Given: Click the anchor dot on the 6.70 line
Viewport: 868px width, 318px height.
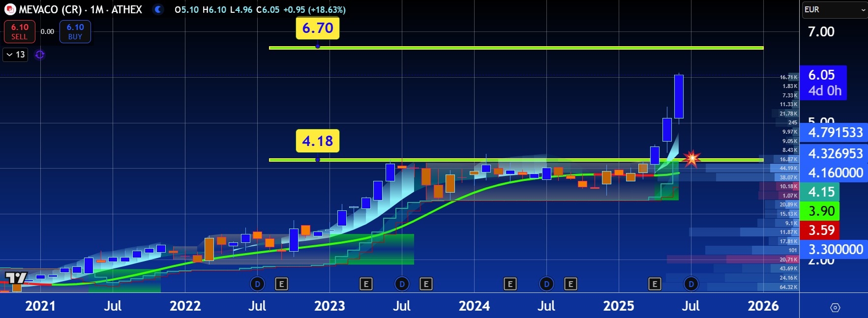Looking at the screenshot, I should point(318,47).
